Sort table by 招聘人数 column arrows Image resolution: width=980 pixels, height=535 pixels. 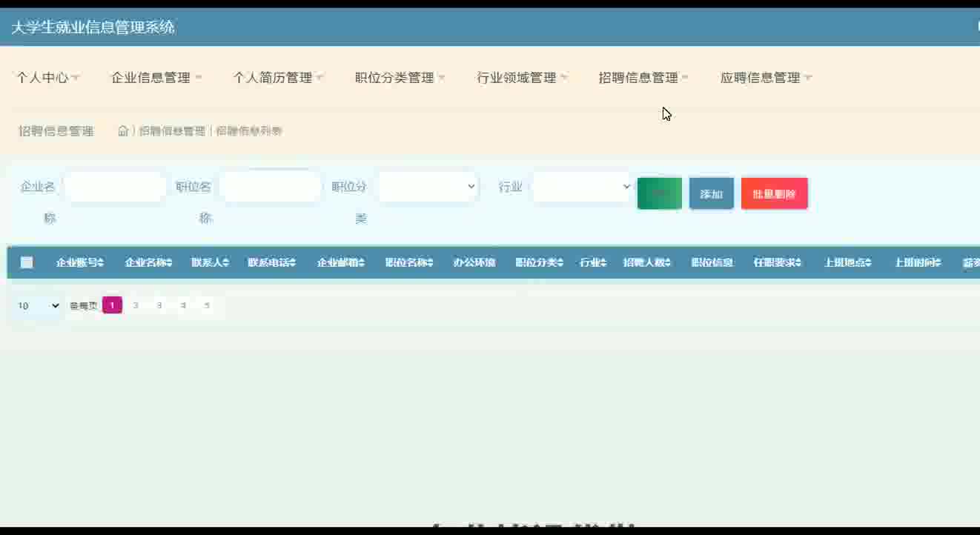pos(668,262)
